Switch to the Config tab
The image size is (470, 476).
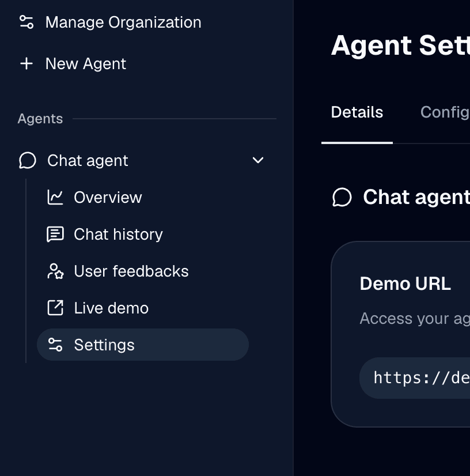(445, 112)
